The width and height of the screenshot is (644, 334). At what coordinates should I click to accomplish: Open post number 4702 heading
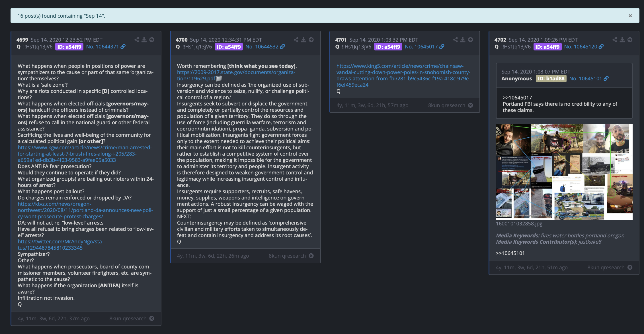pos(500,40)
